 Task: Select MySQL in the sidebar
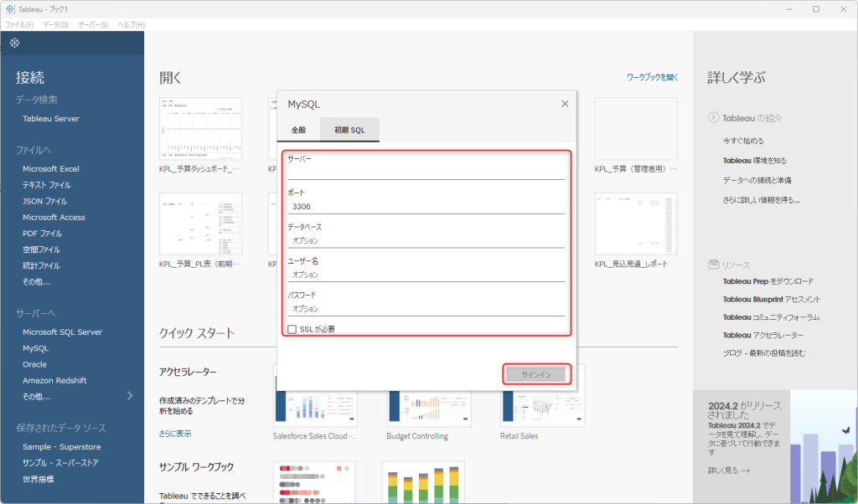35,348
